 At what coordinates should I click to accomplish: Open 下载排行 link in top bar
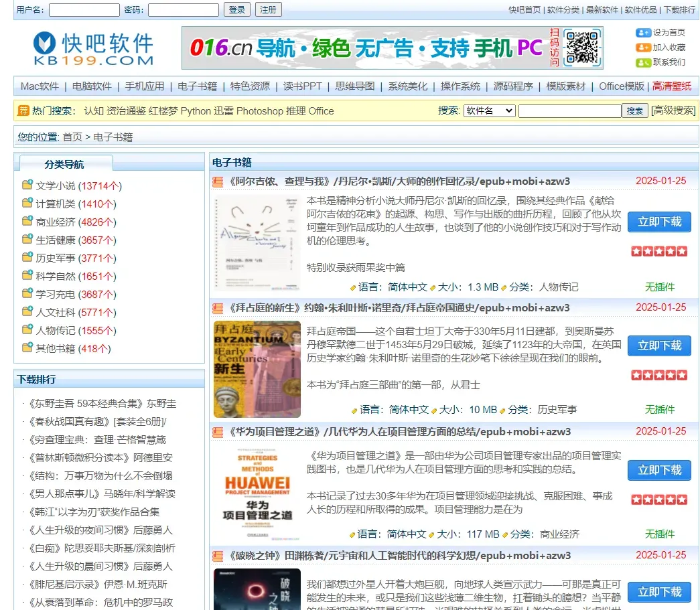click(679, 10)
